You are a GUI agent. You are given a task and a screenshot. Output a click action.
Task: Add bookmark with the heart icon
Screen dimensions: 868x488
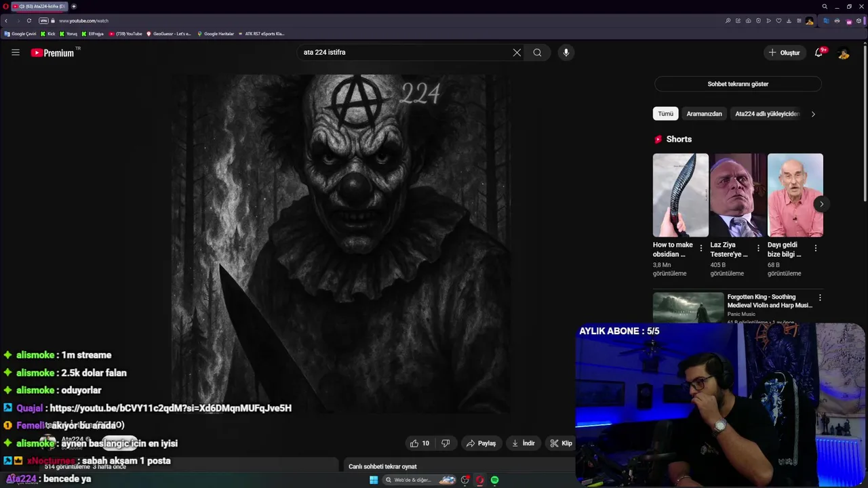[778, 21]
